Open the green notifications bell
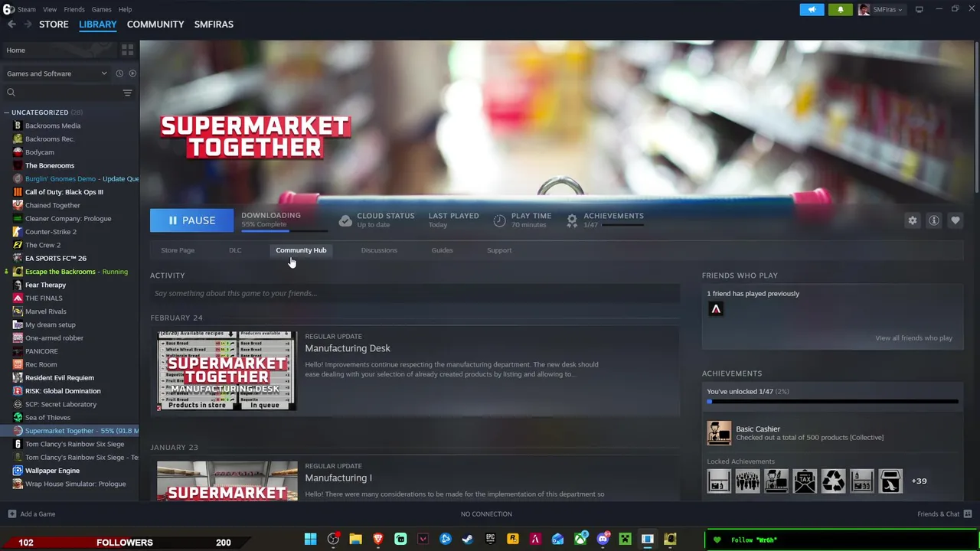This screenshot has width=980, height=551. pos(840,9)
